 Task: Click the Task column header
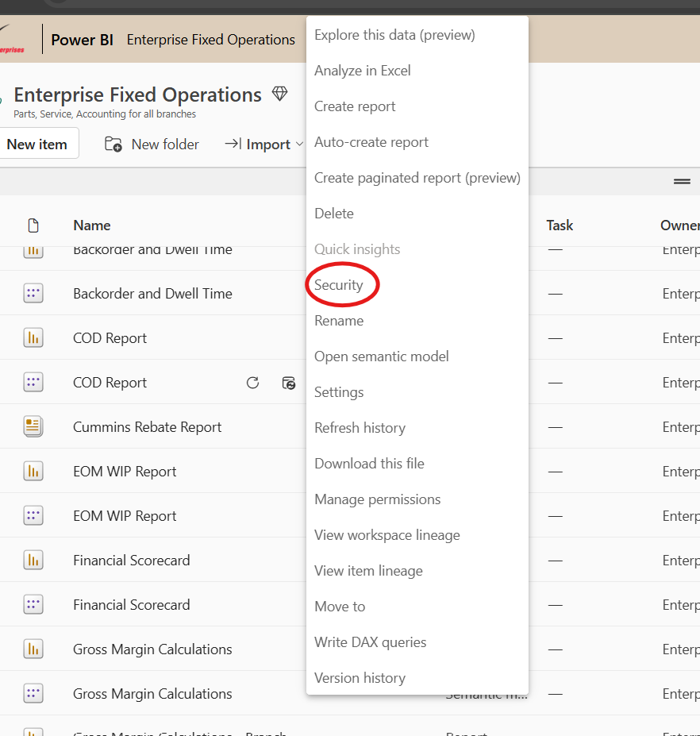pyautogui.click(x=560, y=225)
